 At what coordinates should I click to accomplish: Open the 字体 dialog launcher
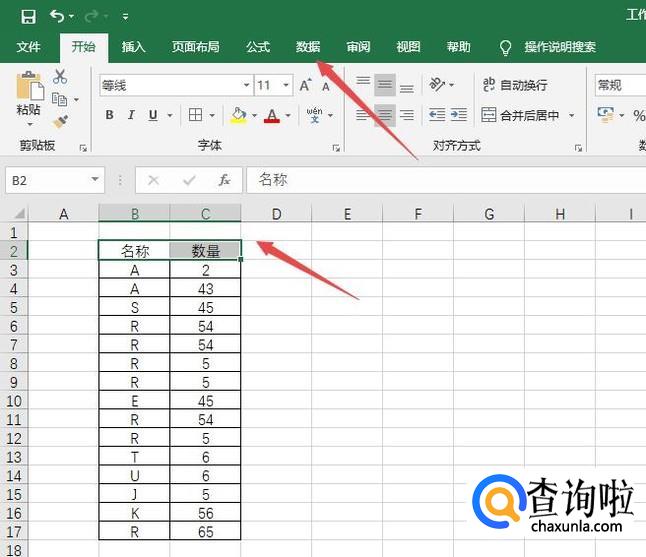336,148
